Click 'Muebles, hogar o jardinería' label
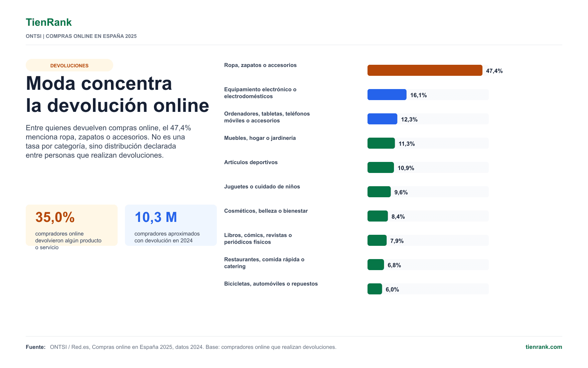Screen dimensions: 588x368 (x=260, y=138)
